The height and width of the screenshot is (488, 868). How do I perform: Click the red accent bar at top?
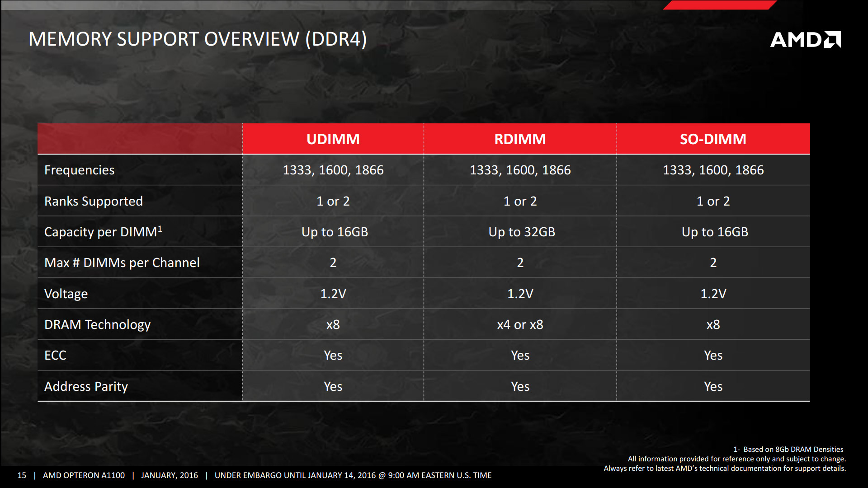pos(719,5)
